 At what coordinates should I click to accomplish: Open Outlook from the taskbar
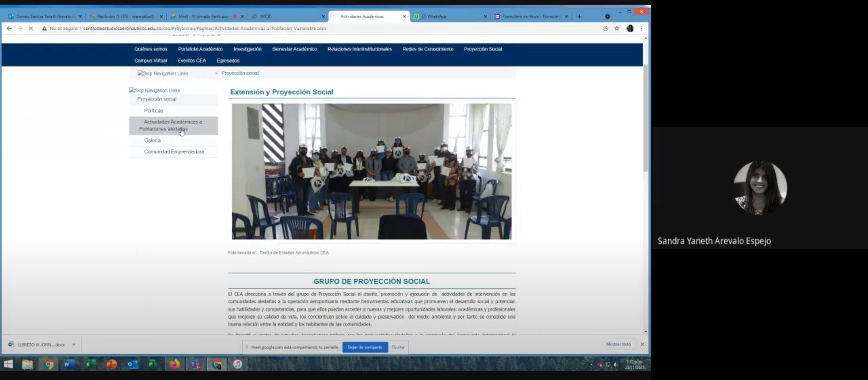[x=132, y=364]
